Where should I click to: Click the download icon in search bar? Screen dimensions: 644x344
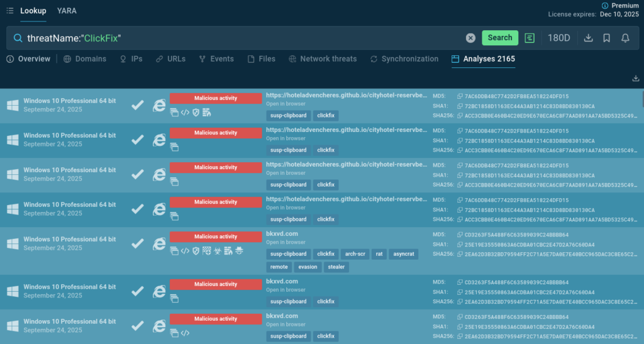click(588, 38)
